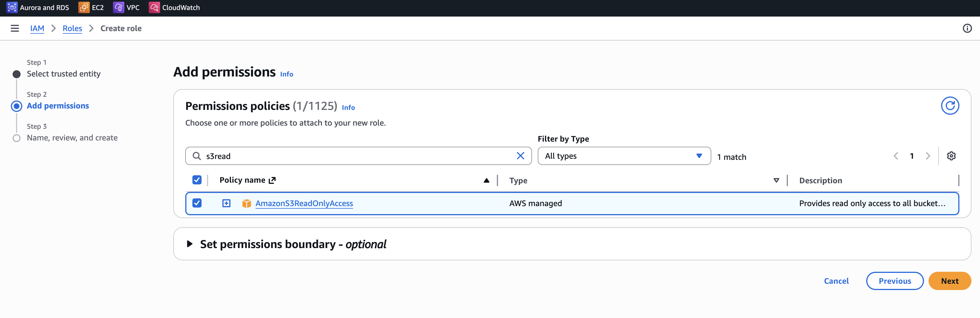Open the hamburger navigation menu icon
980x318 pixels.
(15, 29)
